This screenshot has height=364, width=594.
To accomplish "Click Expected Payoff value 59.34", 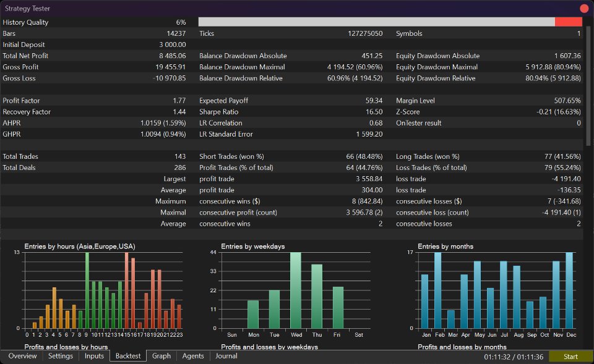I will click(374, 101).
